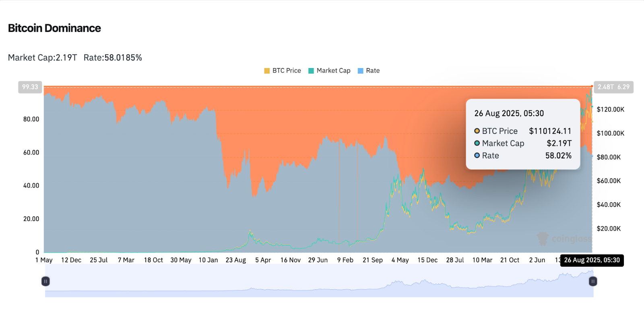Viewport: 644px width, 320px height.
Task: Click the 26 Aug 2025 date axis label
Action: pos(592,260)
